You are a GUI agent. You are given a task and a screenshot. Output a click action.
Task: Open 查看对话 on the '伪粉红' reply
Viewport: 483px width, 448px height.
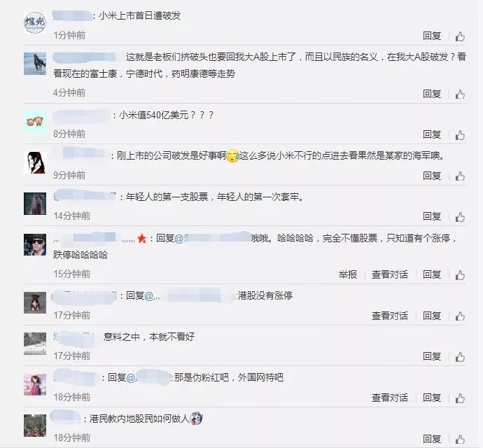[x=390, y=398]
